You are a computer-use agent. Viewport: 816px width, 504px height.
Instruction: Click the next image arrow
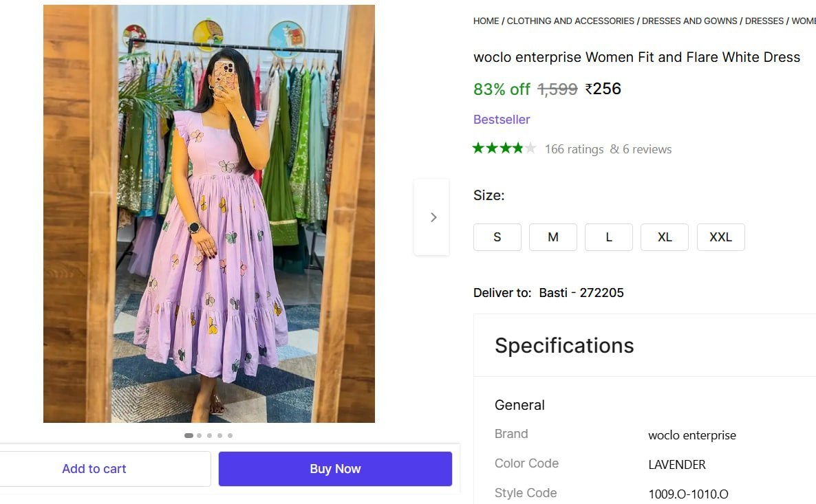pos(433,217)
